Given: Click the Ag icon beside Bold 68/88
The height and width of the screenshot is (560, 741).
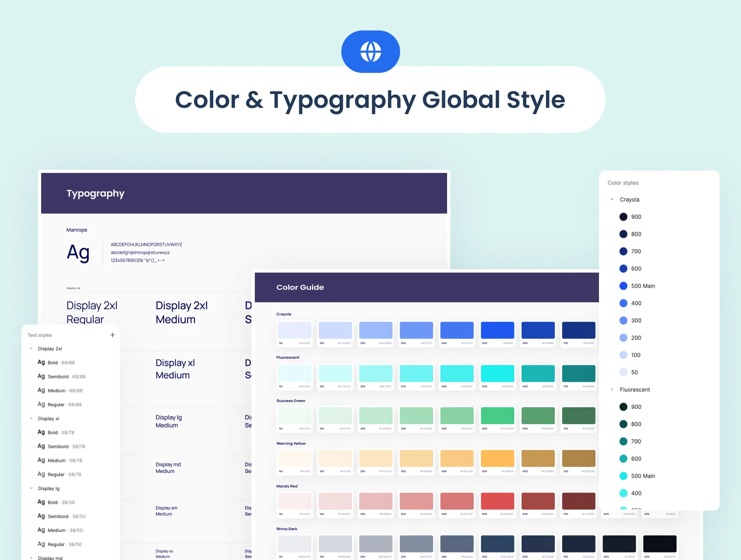Looking at the screenshot, I should tap(41, 362).
